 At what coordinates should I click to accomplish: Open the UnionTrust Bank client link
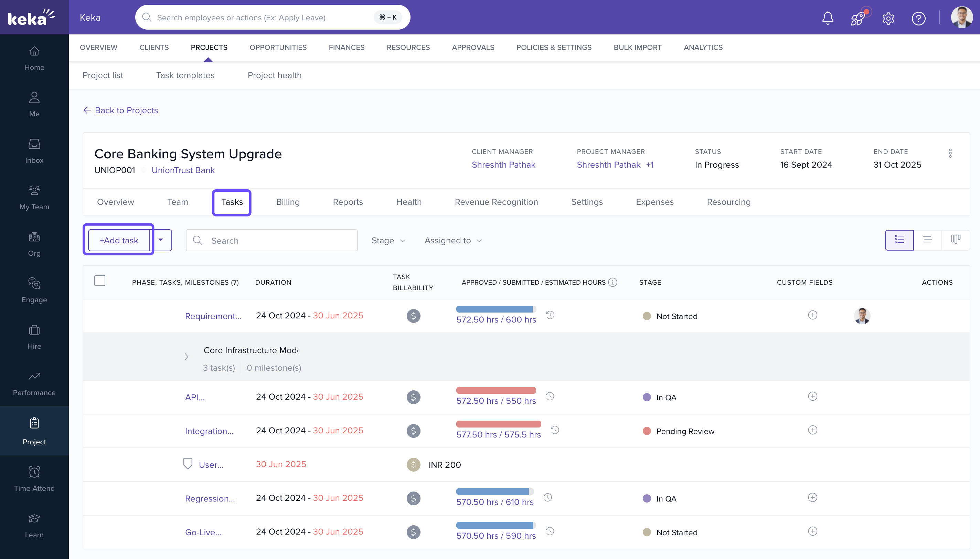tap(183, 170)
